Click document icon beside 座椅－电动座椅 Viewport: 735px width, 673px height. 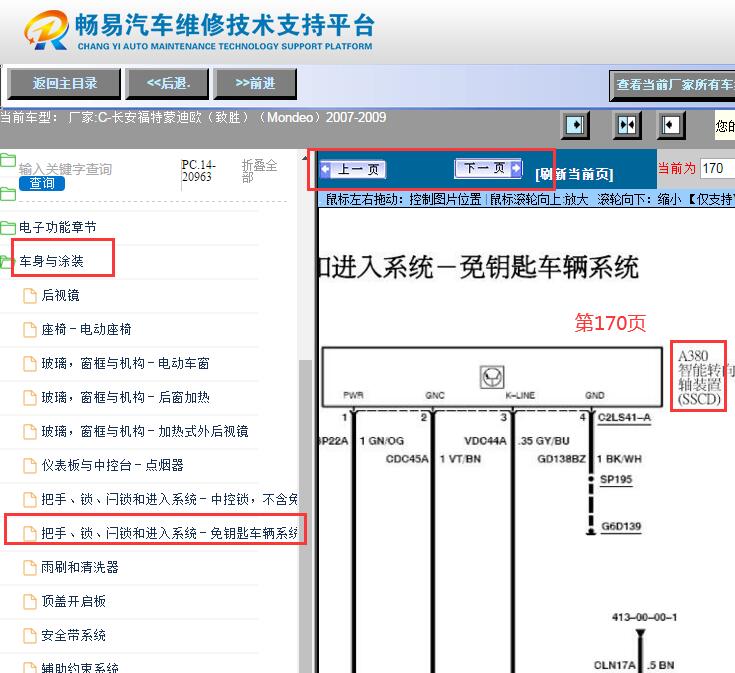[x=30, y=330]
